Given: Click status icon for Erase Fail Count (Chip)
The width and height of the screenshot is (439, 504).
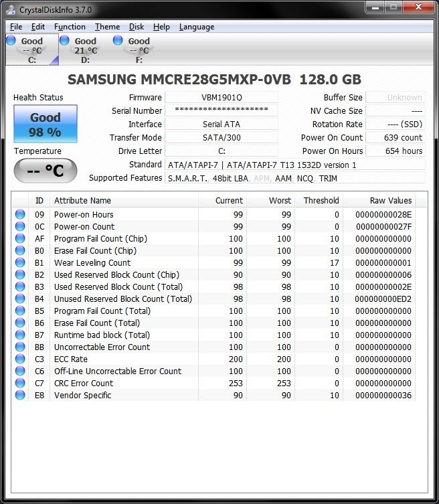Looking at the screenshot, I should 20,251.
